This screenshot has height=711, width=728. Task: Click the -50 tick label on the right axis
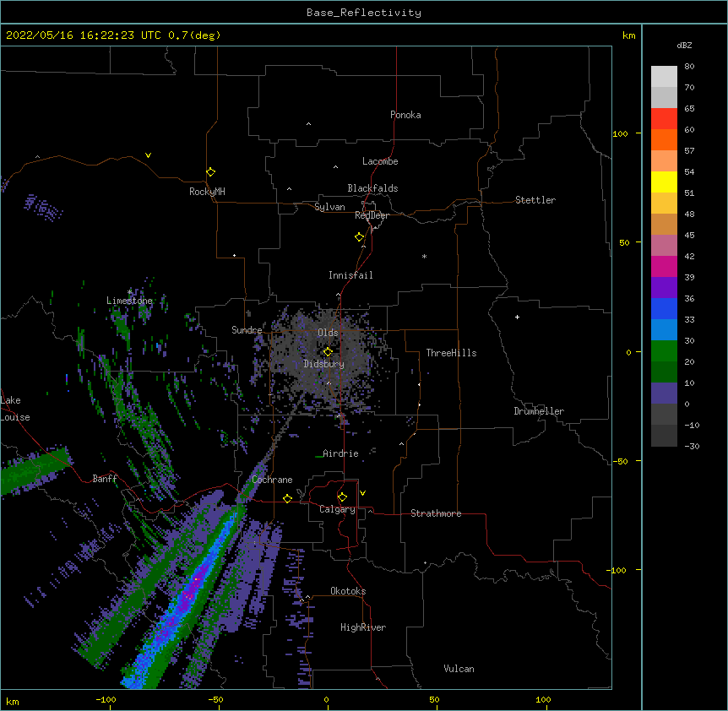coord(620,461)
